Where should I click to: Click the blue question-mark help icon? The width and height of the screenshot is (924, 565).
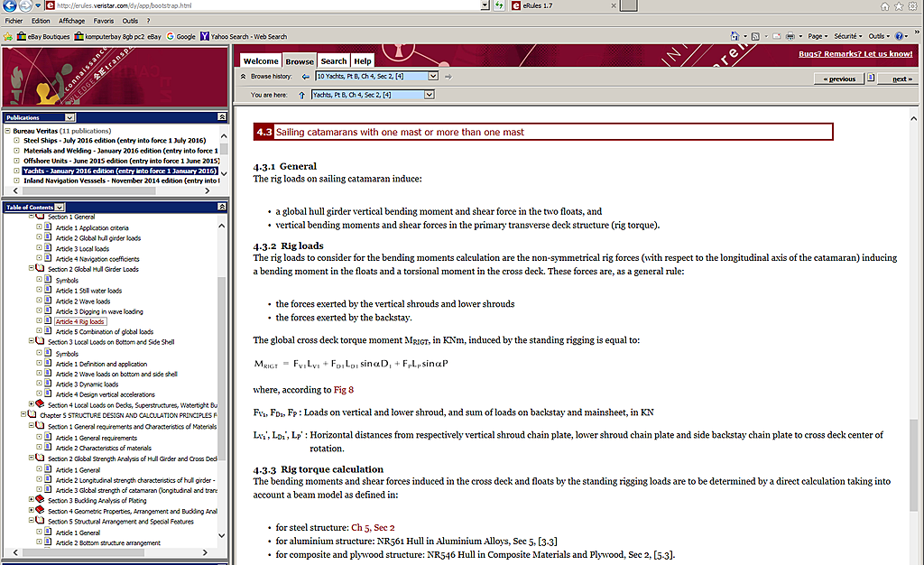pos(899,36)
